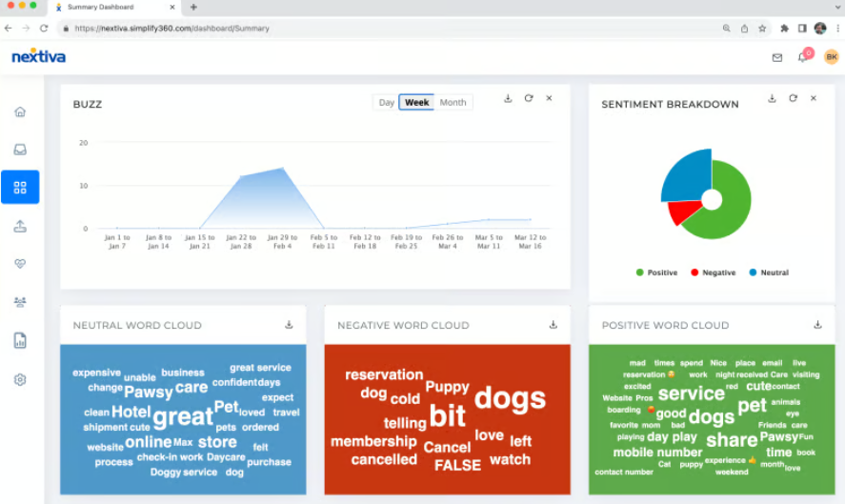Open the Publish upload icon in sidebar
Screen dimensions: 845x504
click(20, 226)
